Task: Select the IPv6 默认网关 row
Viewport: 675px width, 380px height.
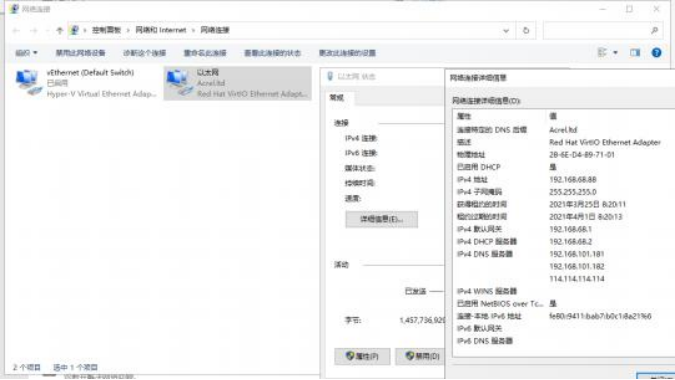Action: tap(564, 329)
